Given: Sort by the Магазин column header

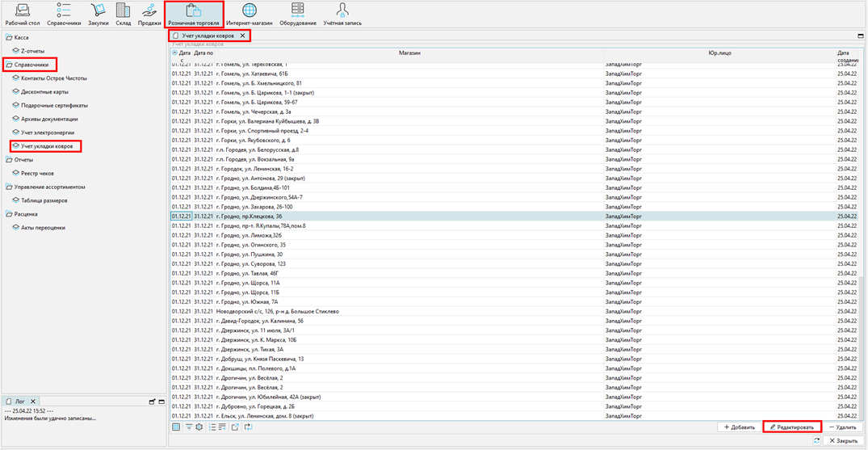Looking at the screenshot, I should (409, 53).
